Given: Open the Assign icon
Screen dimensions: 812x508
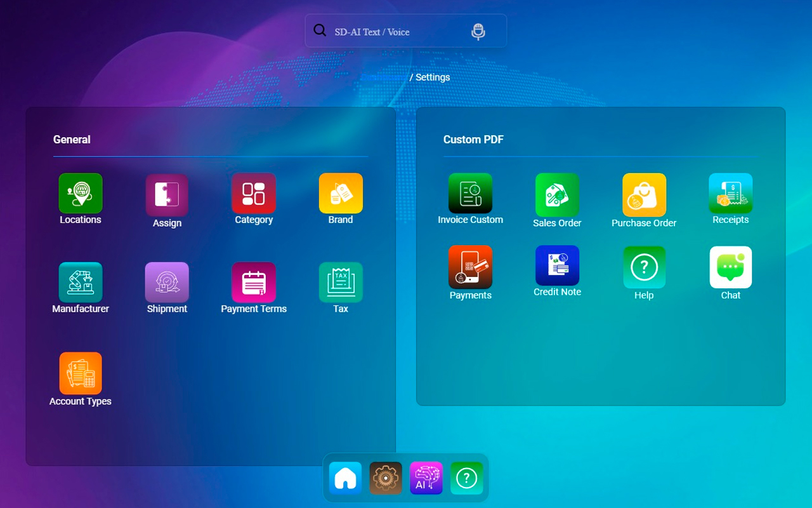Looking at the screenshot, I should tap(167, 194).
